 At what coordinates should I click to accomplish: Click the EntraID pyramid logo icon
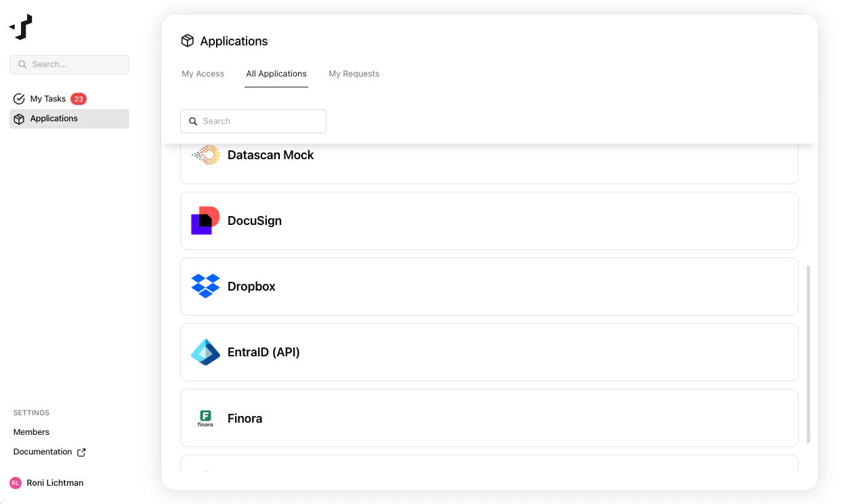(x=205, y=352)
